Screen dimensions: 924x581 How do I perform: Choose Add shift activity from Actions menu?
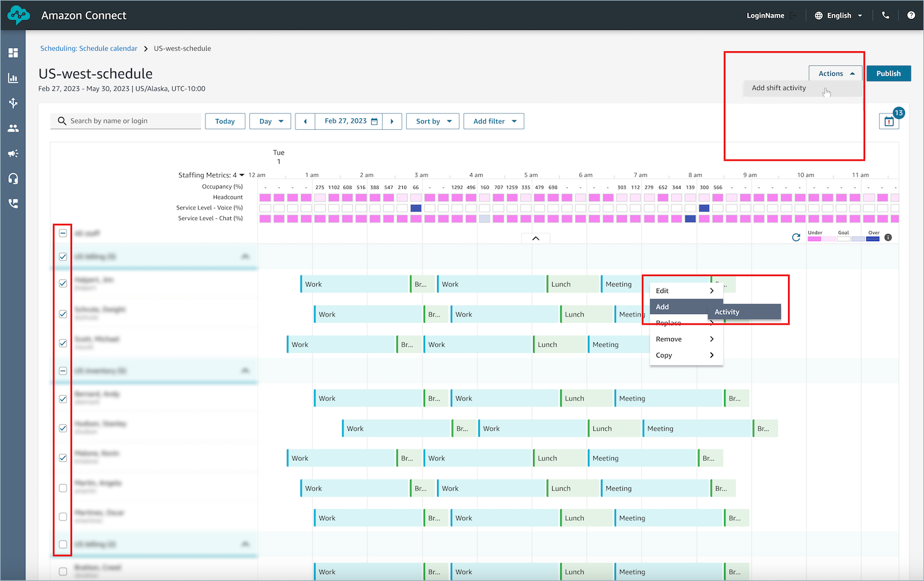779,88
